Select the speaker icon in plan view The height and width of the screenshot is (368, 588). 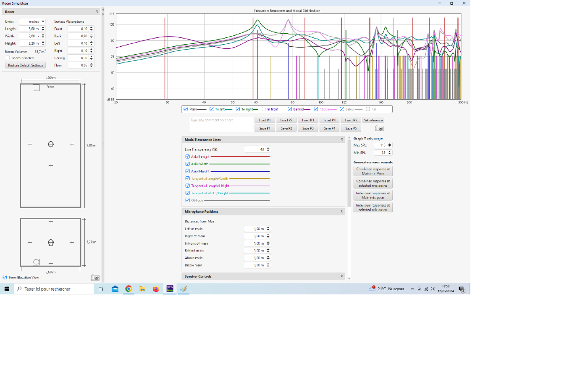[36, 88]
